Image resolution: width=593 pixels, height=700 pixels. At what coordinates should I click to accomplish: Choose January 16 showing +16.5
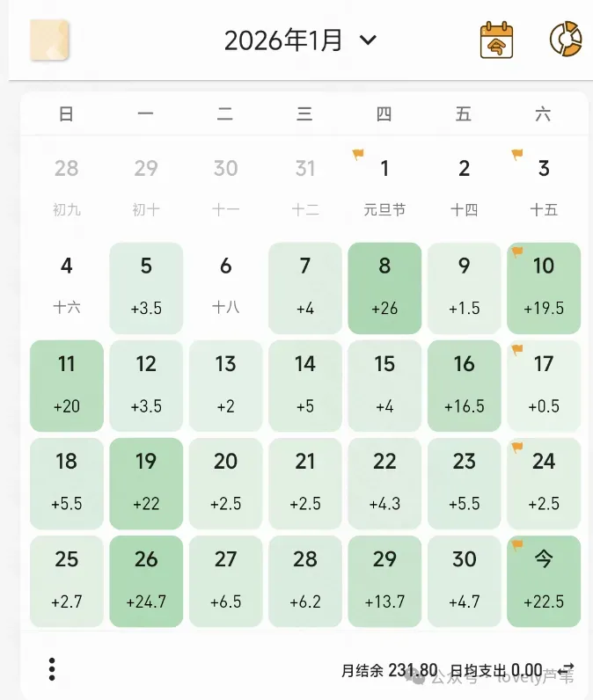point(464,385)
